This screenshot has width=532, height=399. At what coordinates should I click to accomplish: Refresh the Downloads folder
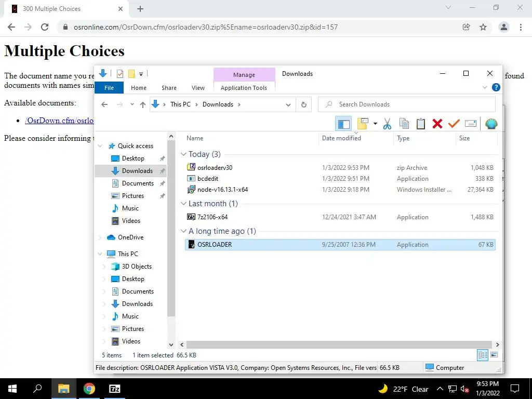pos(303,105)
